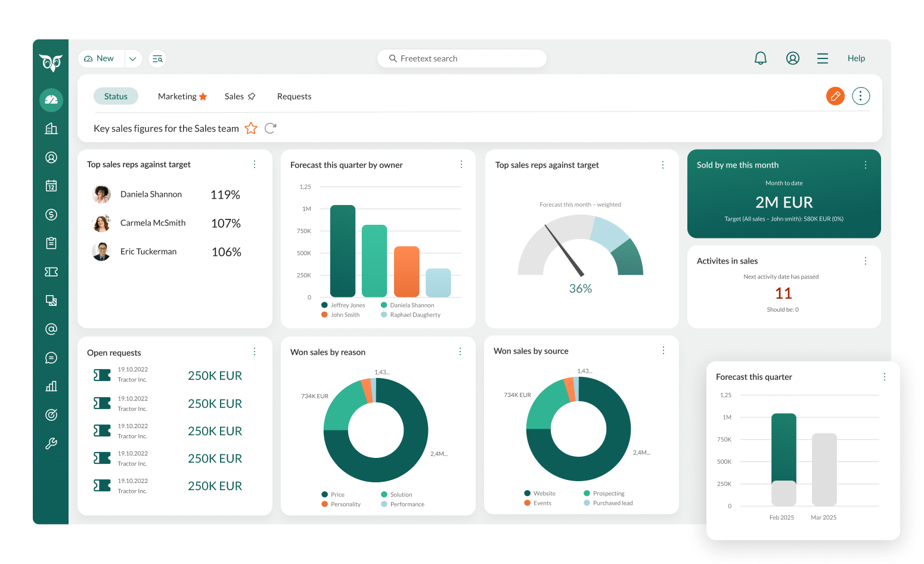The width and height of the screenshot is (924, 564).
Task: Refresh the Key sales figures dashboard
Action: (270, 128)
